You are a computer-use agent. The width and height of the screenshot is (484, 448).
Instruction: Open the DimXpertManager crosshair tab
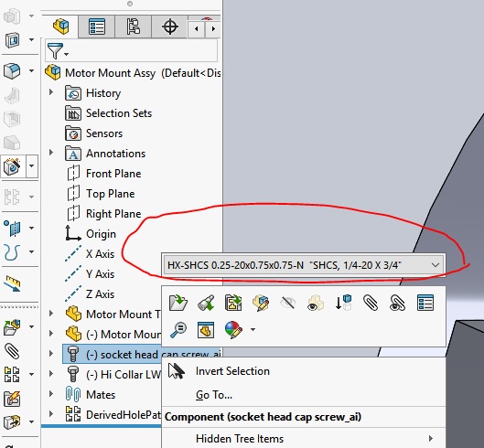tap(170, 27)
